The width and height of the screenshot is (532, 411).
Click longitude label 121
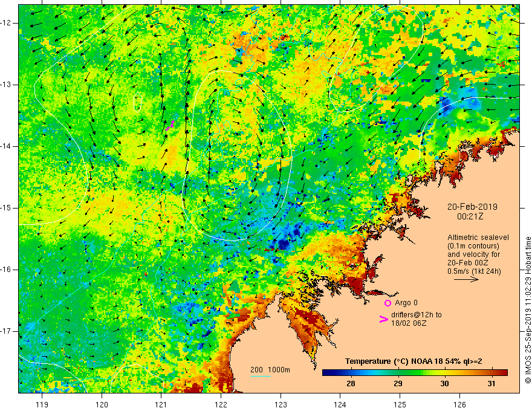[161, 404]
